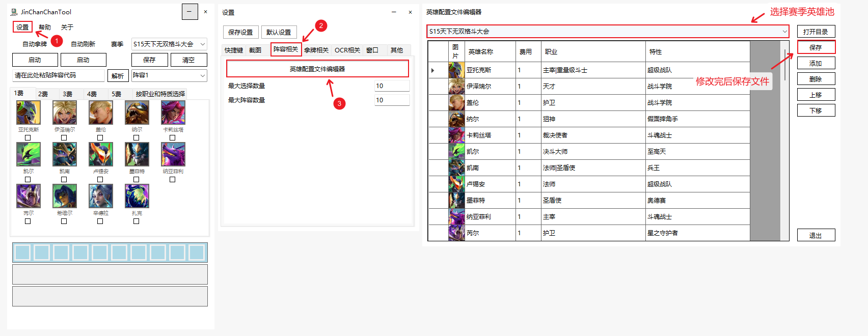Pick the 希维尔 hero portrait in main window
This screenshot has height=336, width=868.
click(x=65, y=196)
